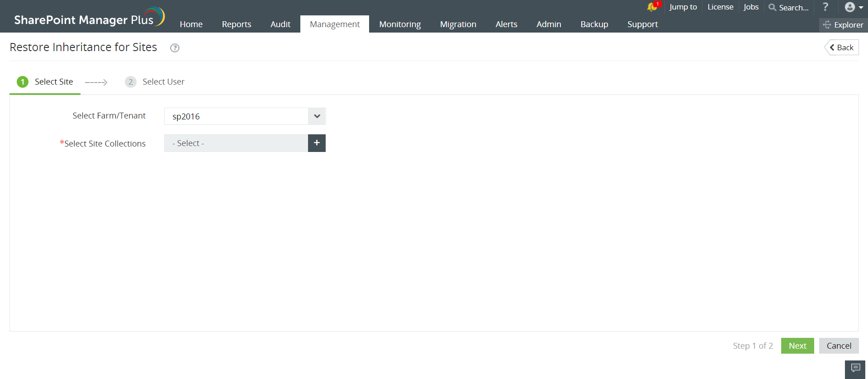Open the notification bell alerts
This screenshot has width=868, height=379.
pos(653,7)
